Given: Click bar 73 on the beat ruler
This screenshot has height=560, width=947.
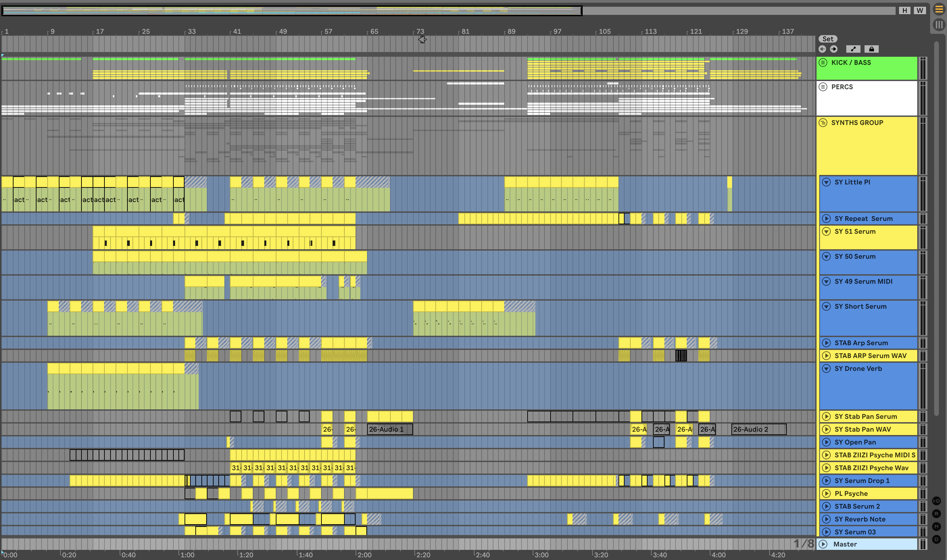Looking at the screenshot, I should [420, 31].
